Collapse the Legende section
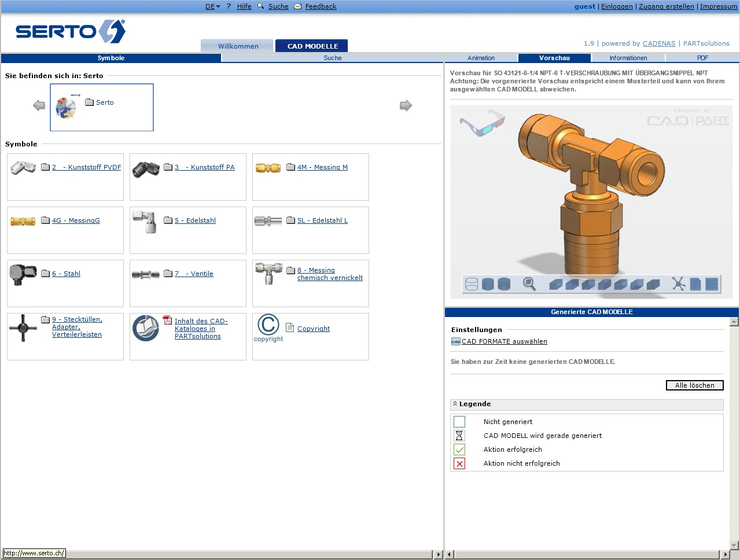This screenshot has height=560, width=740. point(455,404)
